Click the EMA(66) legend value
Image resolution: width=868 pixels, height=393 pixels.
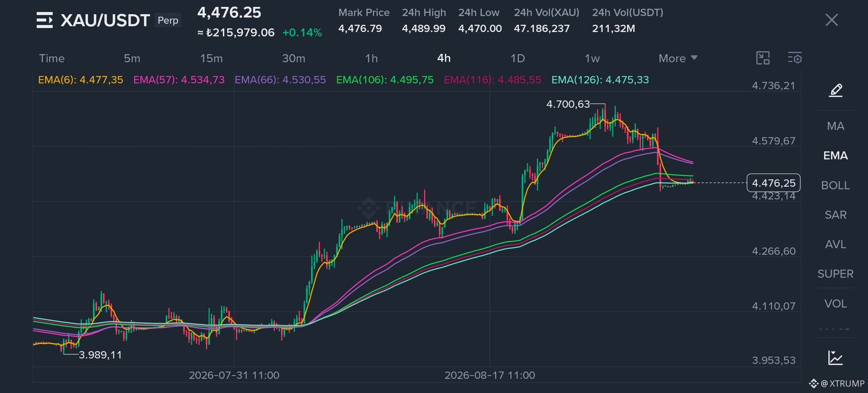coord(280,80)
